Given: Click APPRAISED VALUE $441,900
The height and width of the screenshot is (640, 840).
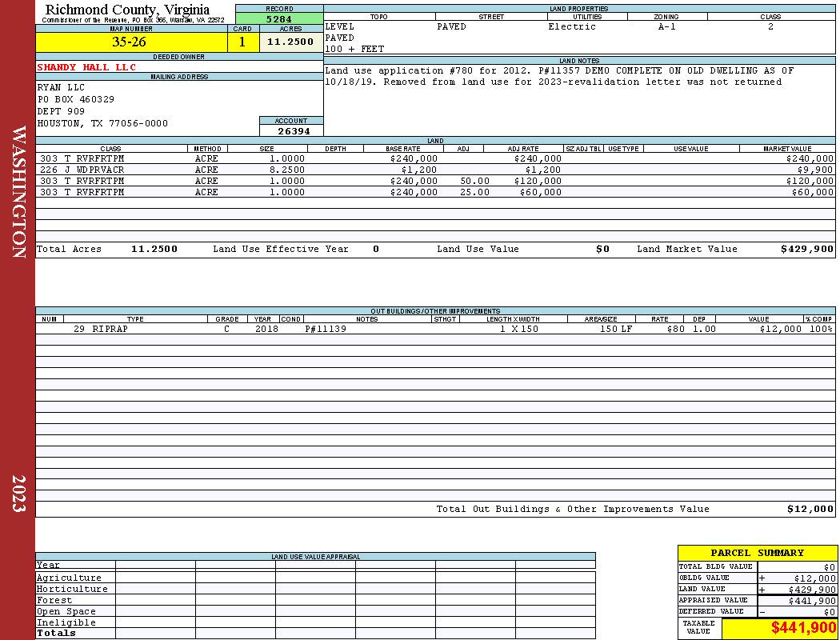Looking at the screenshot, I should click(812, 601).
